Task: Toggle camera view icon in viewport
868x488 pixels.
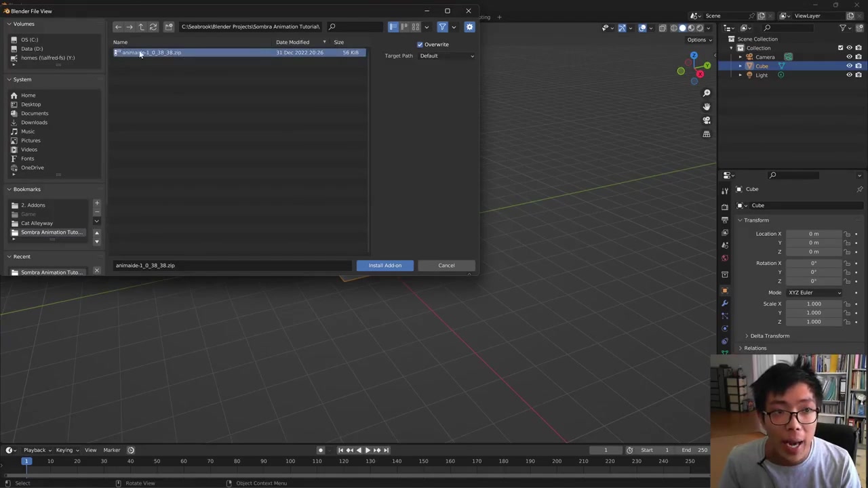Action: [x=706, y=120]
